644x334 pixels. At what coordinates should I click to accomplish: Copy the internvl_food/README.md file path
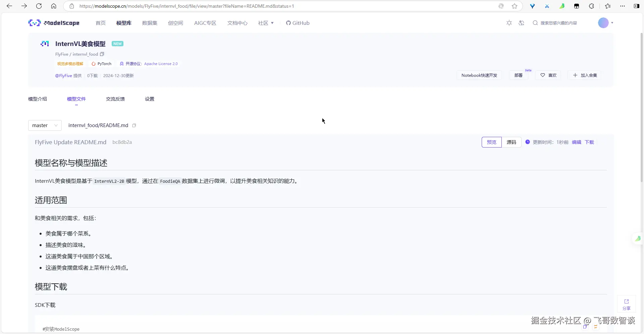point(134,125)
